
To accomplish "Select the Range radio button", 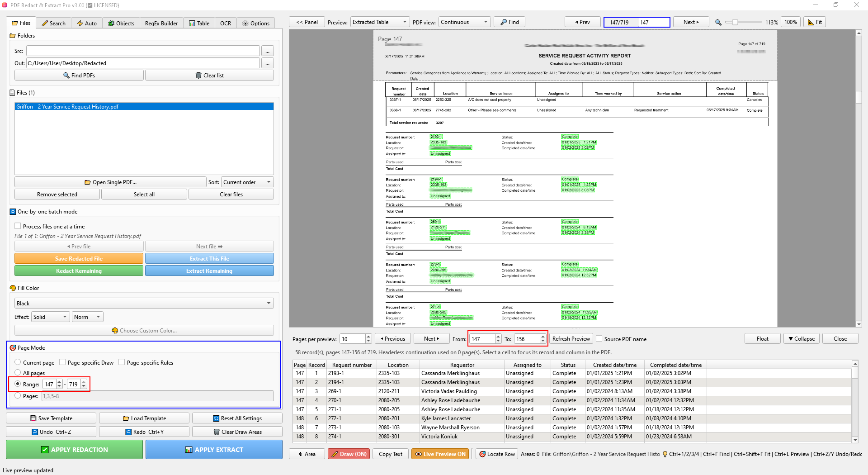I will coord(18,384).
